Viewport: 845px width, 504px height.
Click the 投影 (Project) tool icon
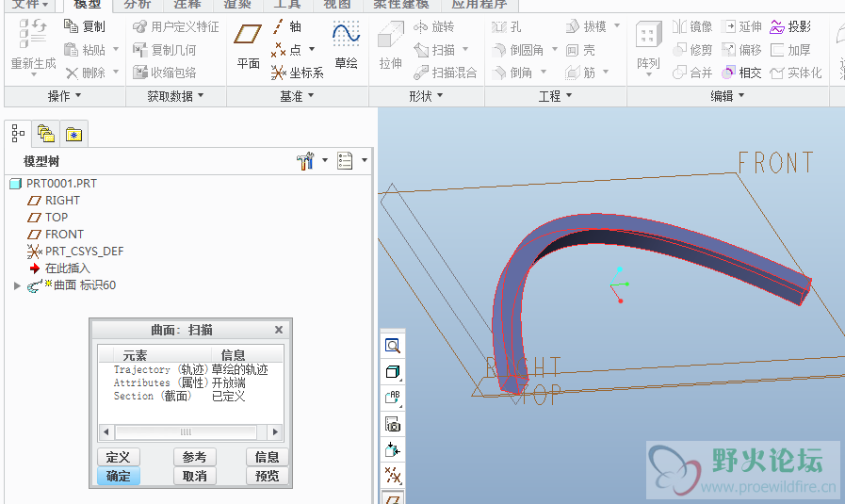[790, 26]
